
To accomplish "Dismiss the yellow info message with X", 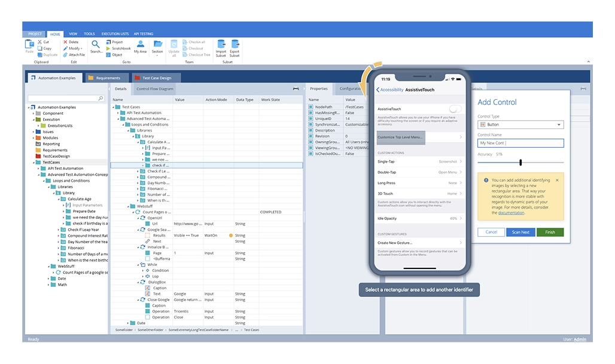I will tap(557, 180).
